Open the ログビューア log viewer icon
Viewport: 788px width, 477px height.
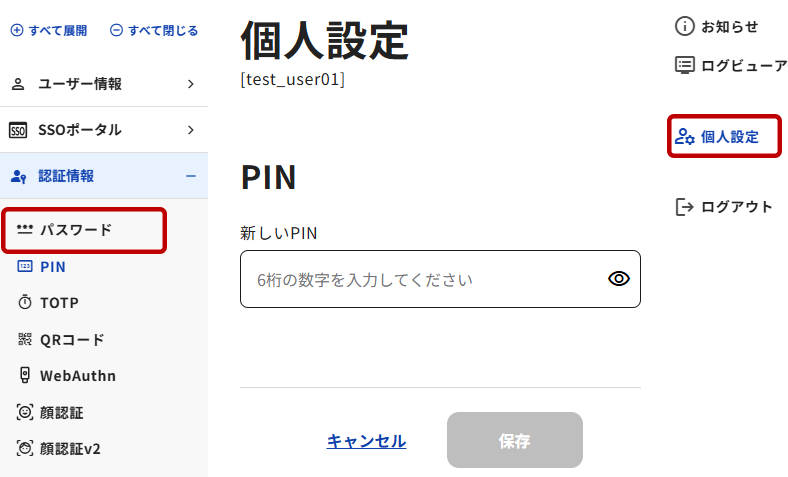click(x=685, y=66)
